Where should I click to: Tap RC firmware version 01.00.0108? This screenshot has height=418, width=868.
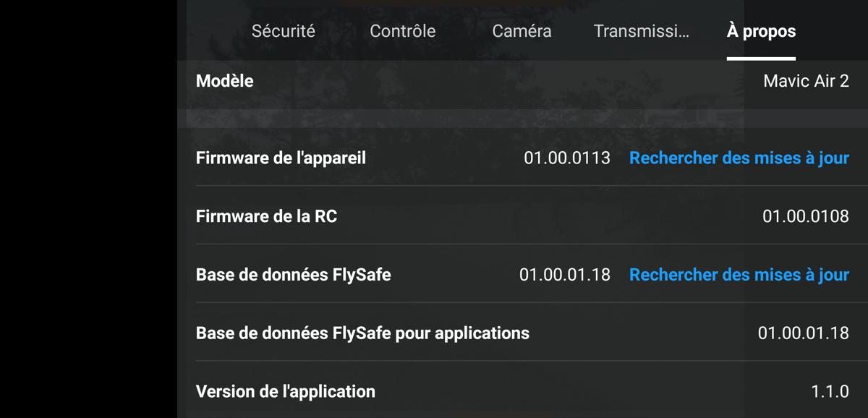tap(806, 216)
